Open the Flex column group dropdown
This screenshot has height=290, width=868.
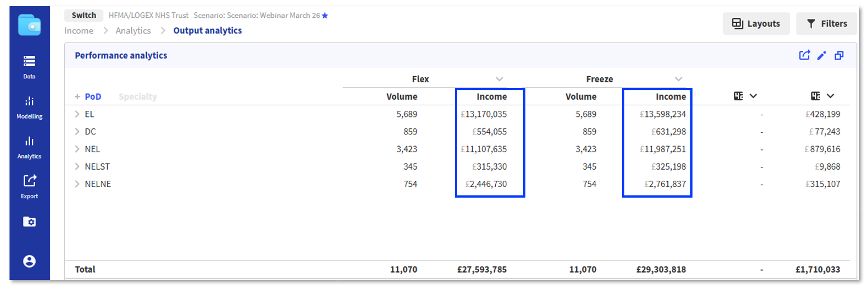point(500,79)
